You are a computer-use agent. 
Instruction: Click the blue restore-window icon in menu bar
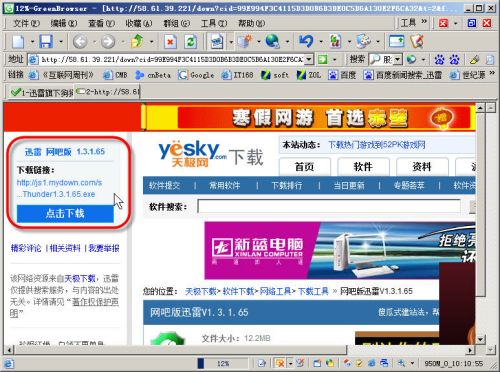click(472, 23)
